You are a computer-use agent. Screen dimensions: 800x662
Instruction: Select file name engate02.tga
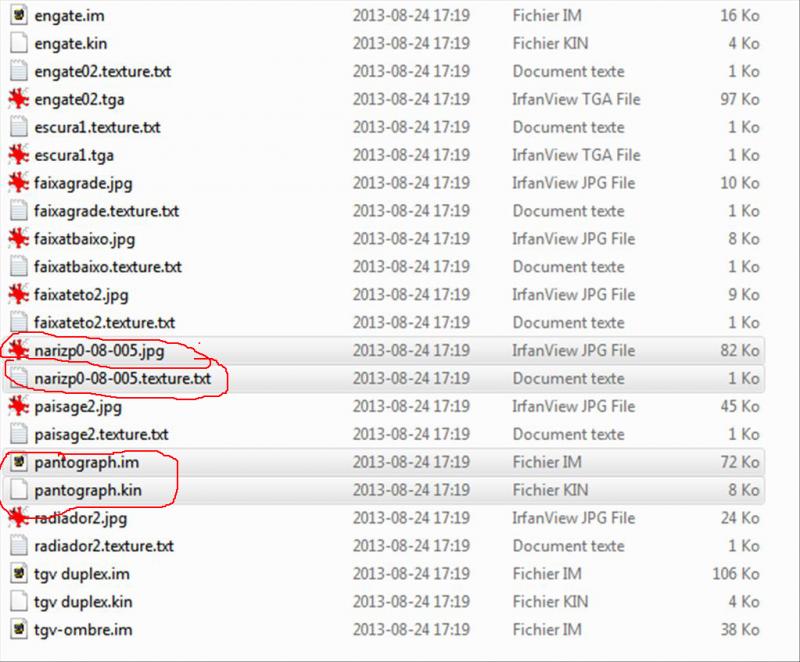coord(79,100)
